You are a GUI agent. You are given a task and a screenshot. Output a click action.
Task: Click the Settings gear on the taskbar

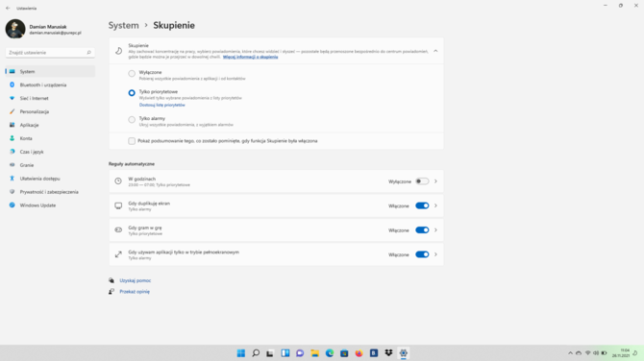tap(404, 353)
